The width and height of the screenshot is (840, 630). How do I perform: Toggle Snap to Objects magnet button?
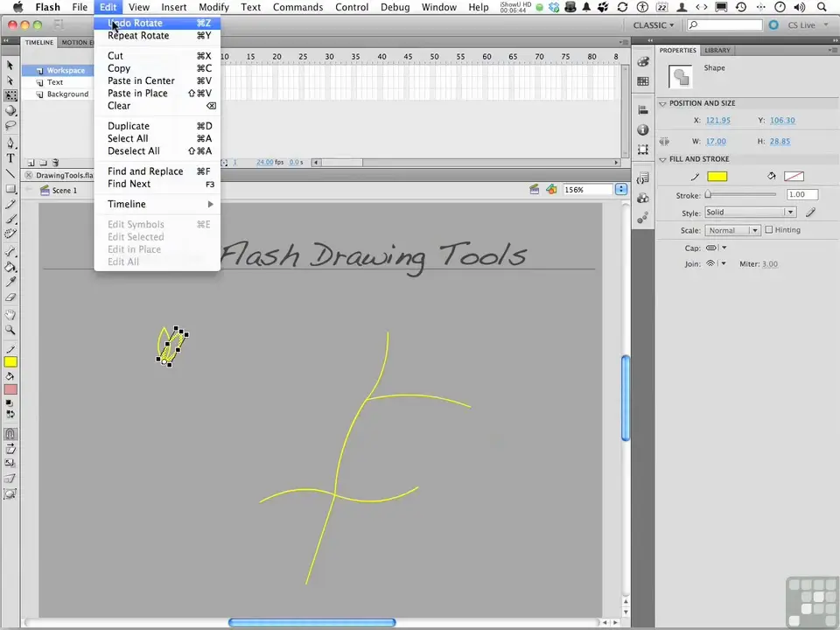click(x=10, y=433)
